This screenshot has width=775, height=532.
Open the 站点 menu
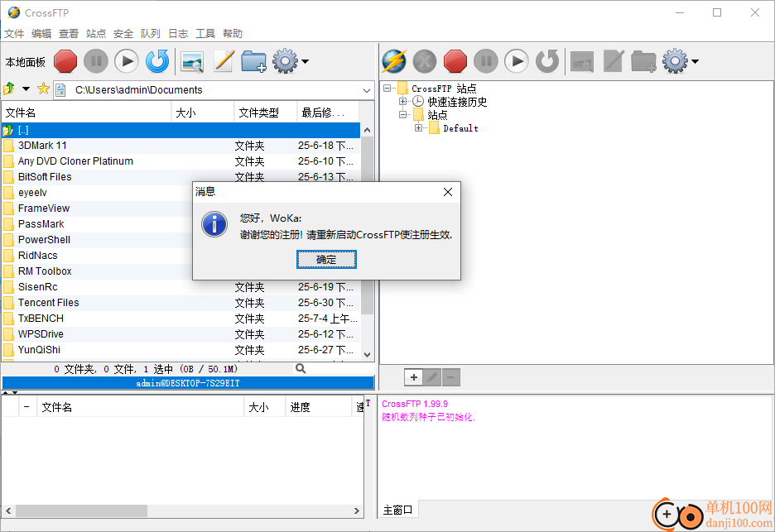[x=96, y=34]
